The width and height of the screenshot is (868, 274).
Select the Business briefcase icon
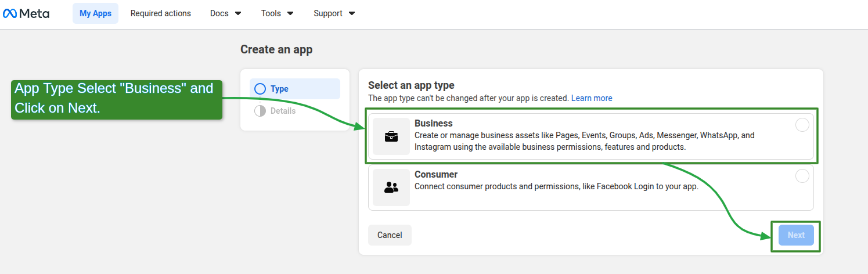tap(391, 136)
